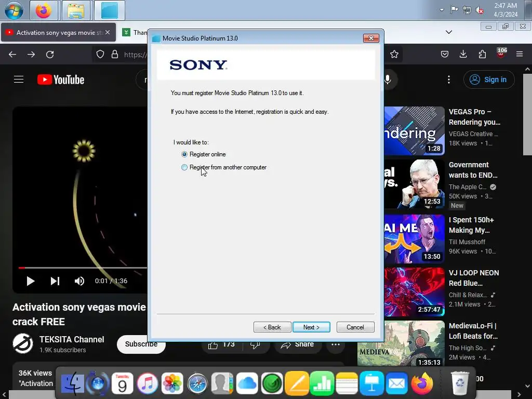Click the Back button in registration dialog
The width and height of the screenshot is (532, 399).
pyautogui.click(x=272, y=327)
